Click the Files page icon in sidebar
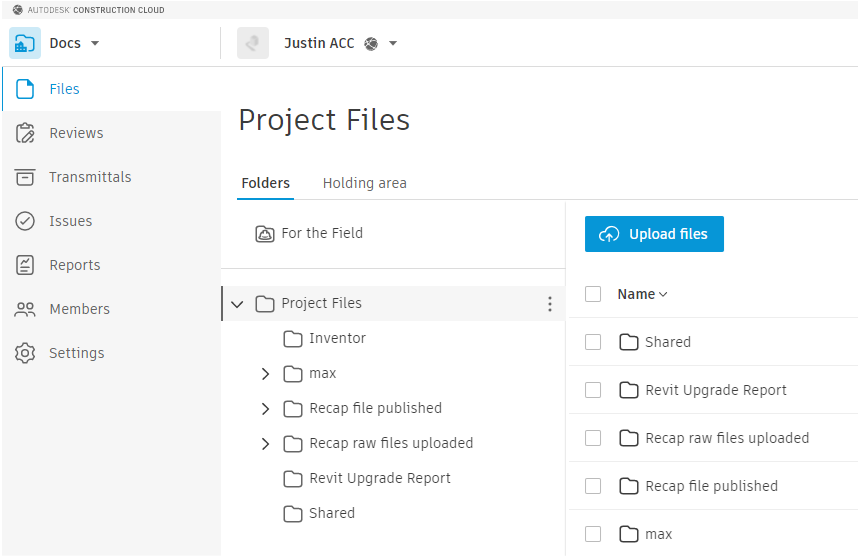Viewport: 861px width, 558px height. (x=25, y=89)
